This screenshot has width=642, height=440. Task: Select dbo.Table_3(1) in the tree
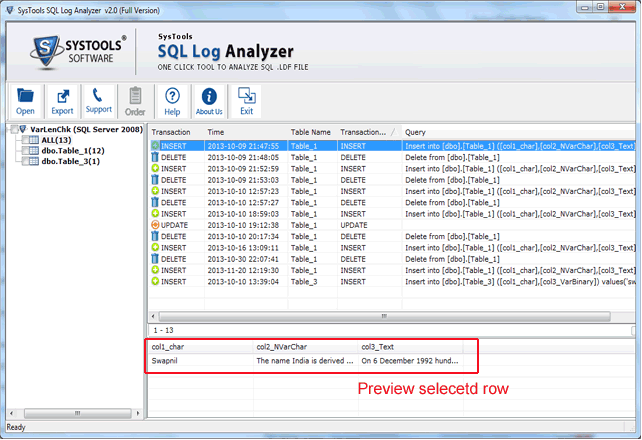pos(70,161)
